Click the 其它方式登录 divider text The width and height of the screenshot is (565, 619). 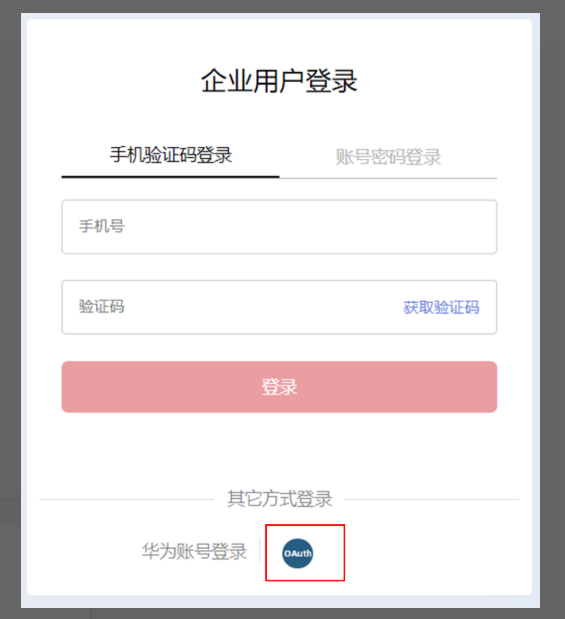pyautogui.click(x=280, y=499)
